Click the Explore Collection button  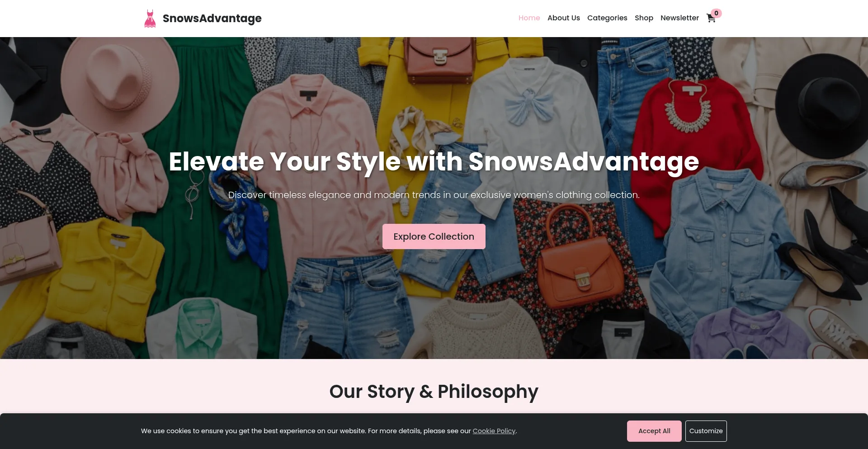point(434,236)
